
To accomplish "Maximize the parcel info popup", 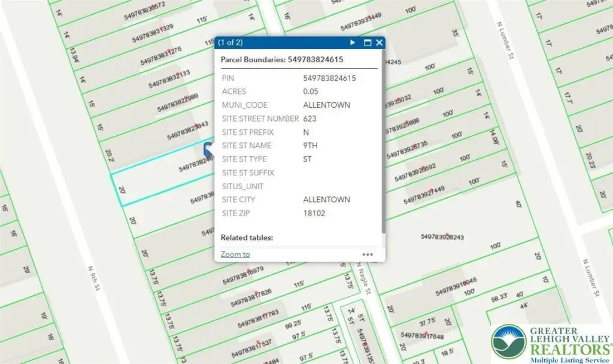I will click(368, 43).
